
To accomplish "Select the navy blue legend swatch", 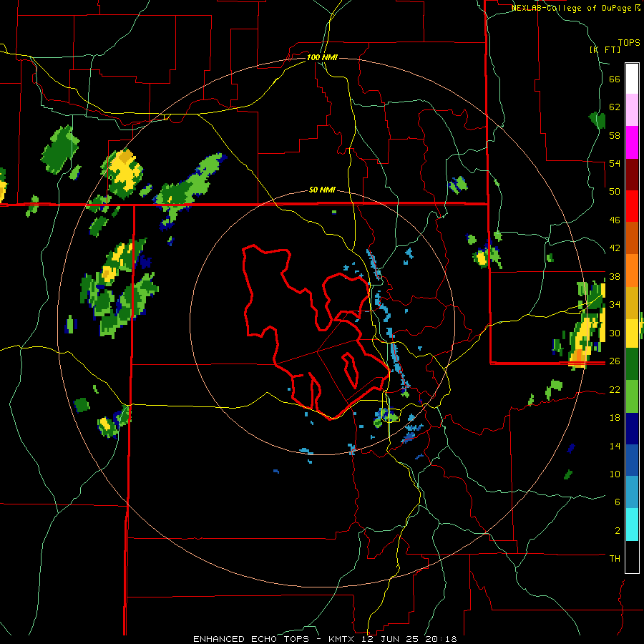I will tap(632, 429).
